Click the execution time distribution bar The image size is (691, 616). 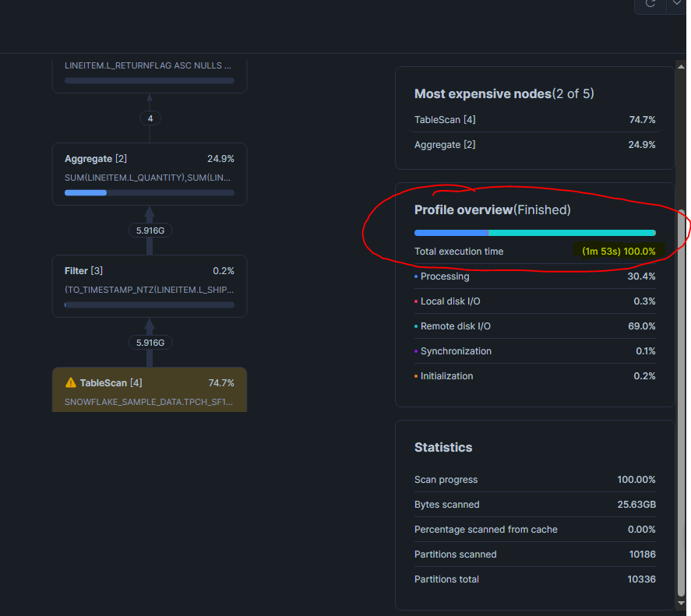pyautogui.click(x=535, y=232)
